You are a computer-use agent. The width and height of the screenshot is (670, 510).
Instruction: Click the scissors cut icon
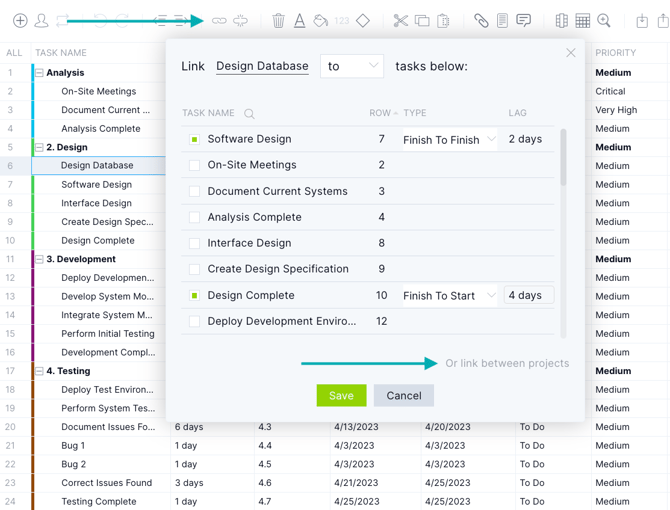[x=401, y=21]
